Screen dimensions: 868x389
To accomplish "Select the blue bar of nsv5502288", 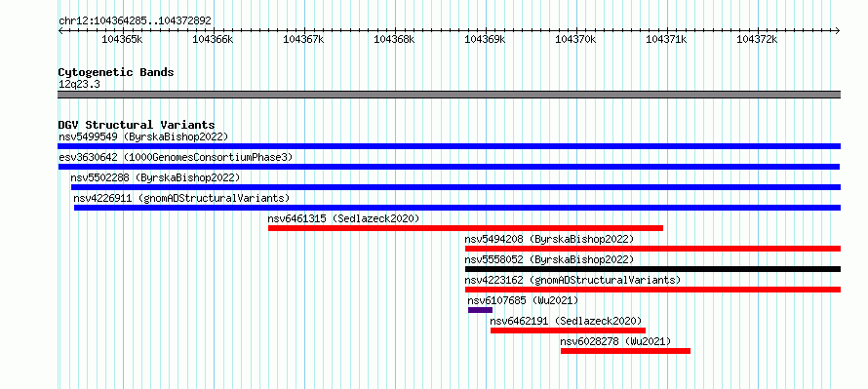I will pyautogui.click(x=455, y=187).
